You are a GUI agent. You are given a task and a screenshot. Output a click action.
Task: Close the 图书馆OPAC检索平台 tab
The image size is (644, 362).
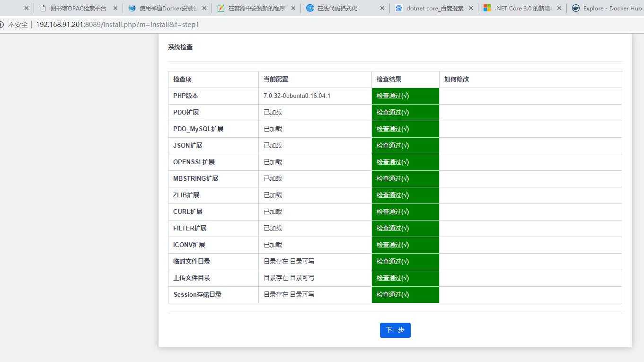115,8
